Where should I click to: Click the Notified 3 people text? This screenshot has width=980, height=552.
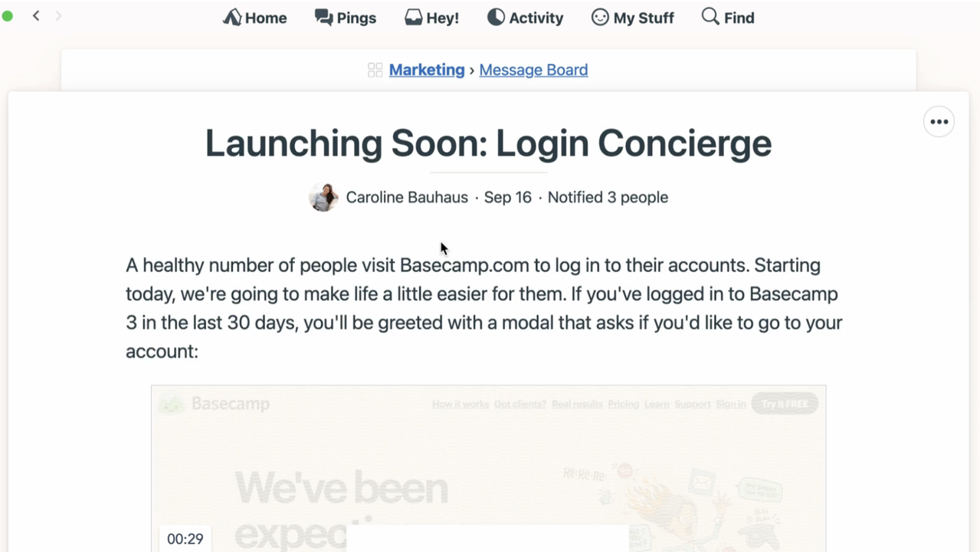(608, 197)
